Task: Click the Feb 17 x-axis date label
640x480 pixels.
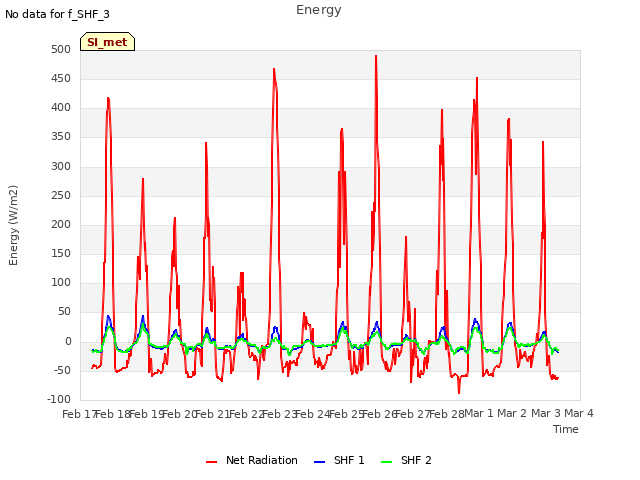Action: [x=78, y=414]
